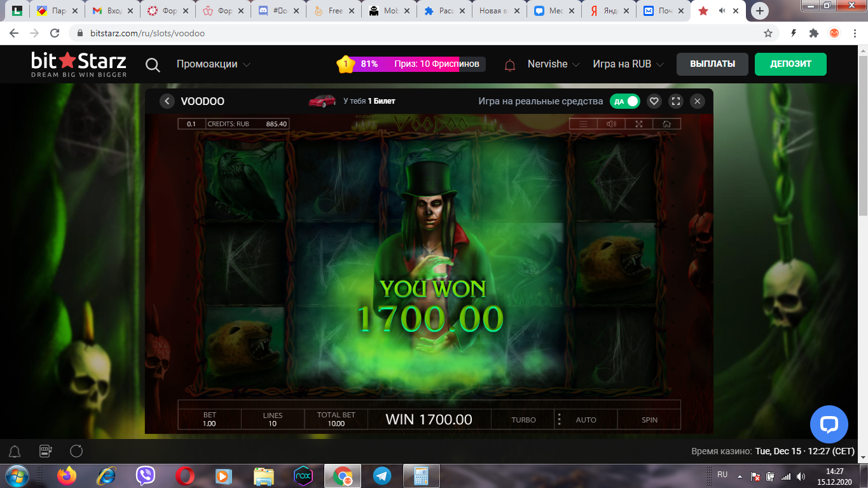Expand the slot with in-game fullscreen arrows
This screenshot has height=488, width=868.
[x=639, y=124]
